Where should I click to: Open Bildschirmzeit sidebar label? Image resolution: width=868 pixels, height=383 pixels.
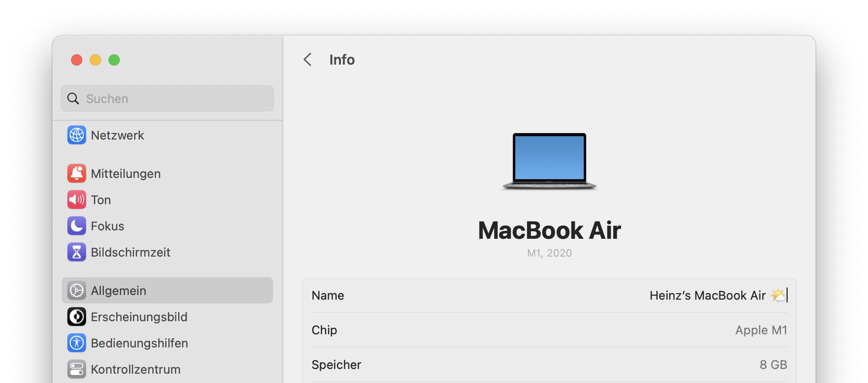click(130, 252)
